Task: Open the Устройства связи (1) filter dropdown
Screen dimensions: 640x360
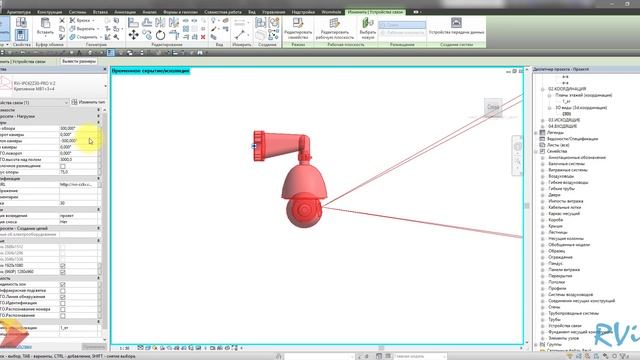Action: (66, 102)
